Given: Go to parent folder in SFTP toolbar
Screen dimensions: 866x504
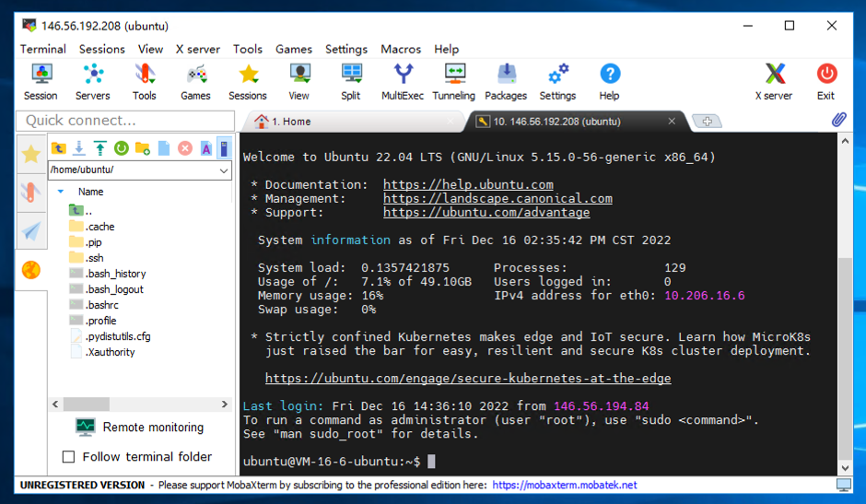Looking at the screenshot, I should [59, 148].
